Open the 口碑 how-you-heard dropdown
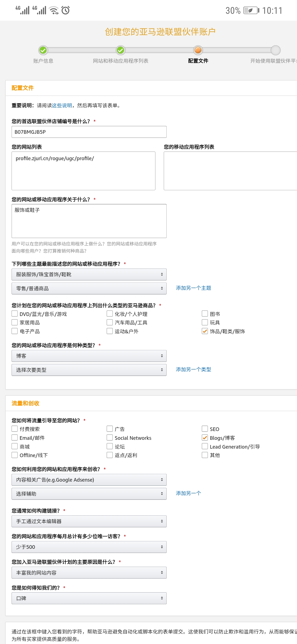 tap(89, 598)
